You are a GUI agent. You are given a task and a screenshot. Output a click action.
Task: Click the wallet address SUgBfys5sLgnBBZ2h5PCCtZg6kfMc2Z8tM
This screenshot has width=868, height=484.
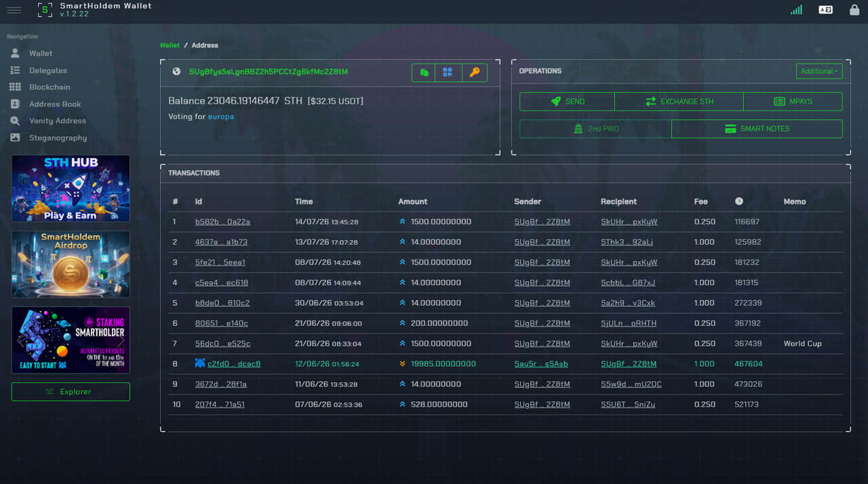click(x=269, y=72)
